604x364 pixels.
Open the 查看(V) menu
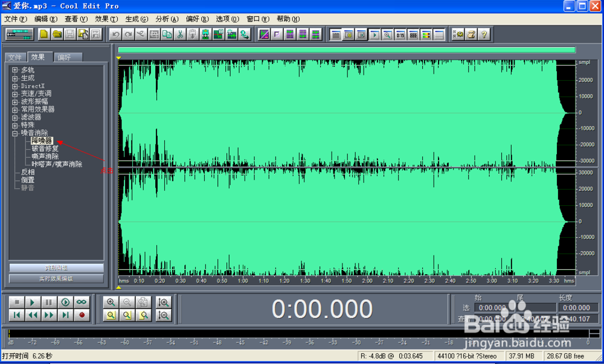pyautogui.click(x=76, y=19)
